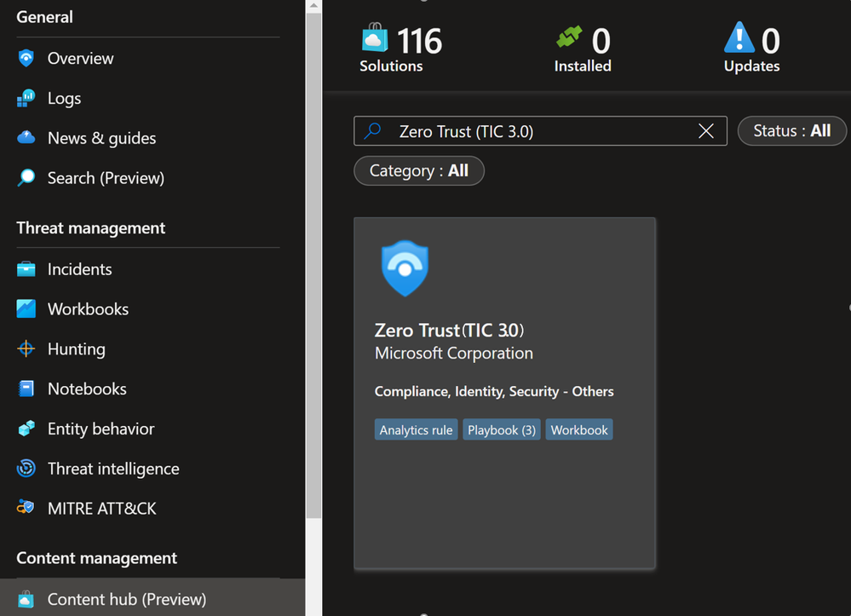Click the Zero Trust (TIC 3.0) search field

click(540, 131)
